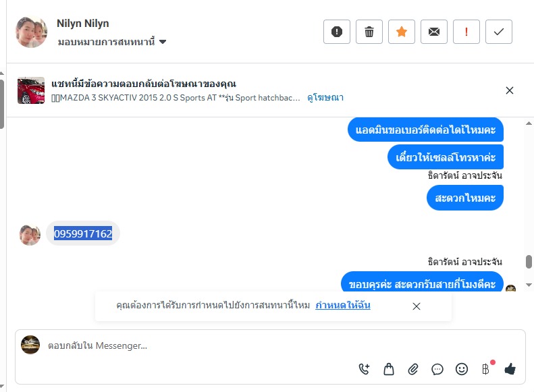Open the emoji picker smiley icon

pos(462,369)
